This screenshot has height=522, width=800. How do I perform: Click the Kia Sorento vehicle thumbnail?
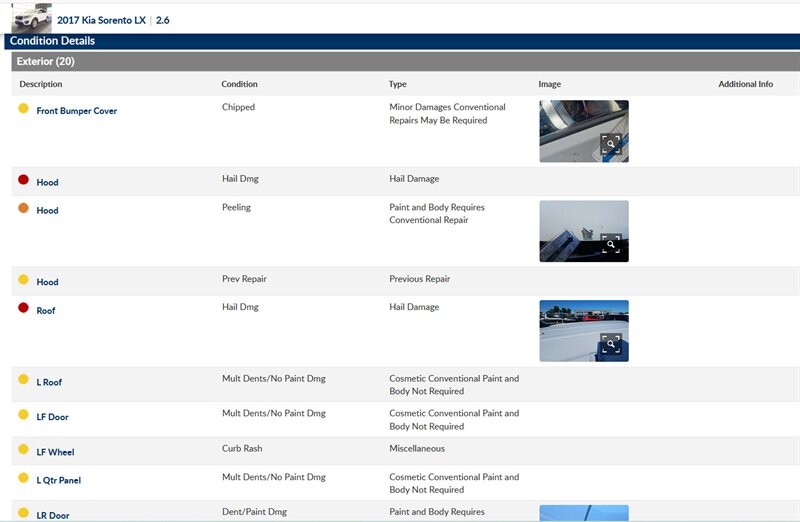pyautogui.click(x=31, y=17)
